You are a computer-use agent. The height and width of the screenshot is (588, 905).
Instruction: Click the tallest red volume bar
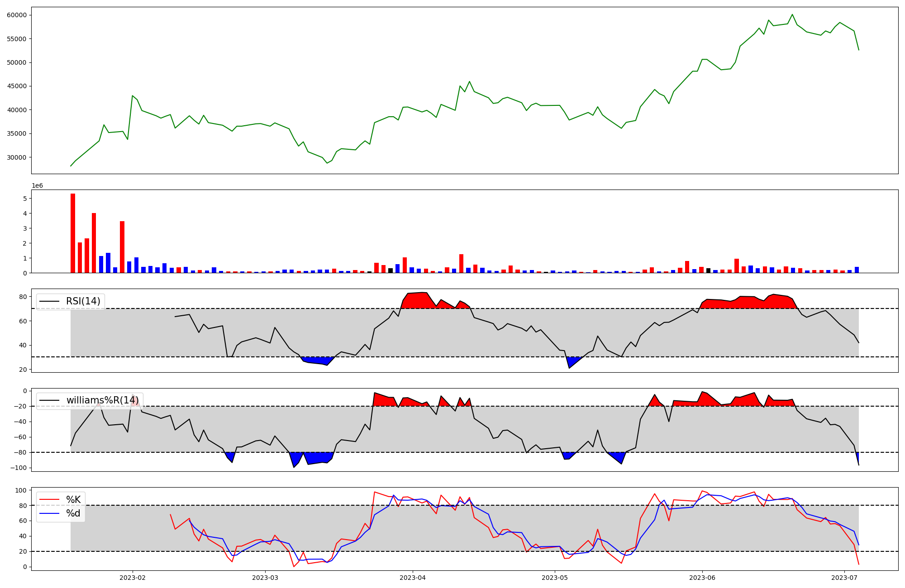[73, 233]
